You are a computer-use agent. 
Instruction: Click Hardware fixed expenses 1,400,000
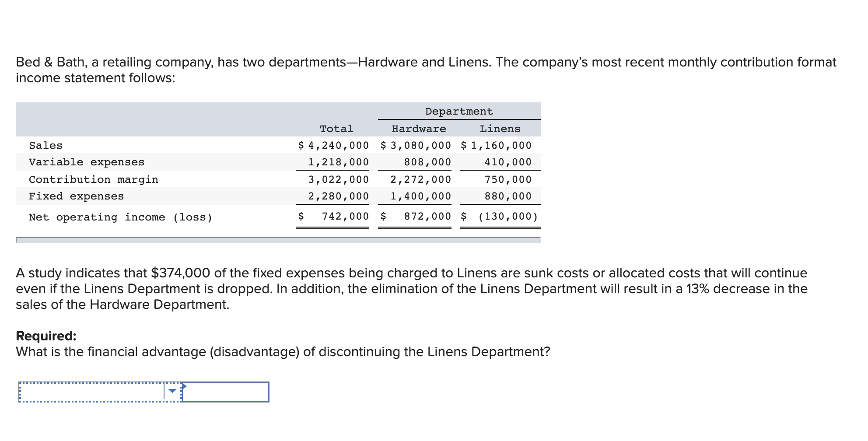420,196
